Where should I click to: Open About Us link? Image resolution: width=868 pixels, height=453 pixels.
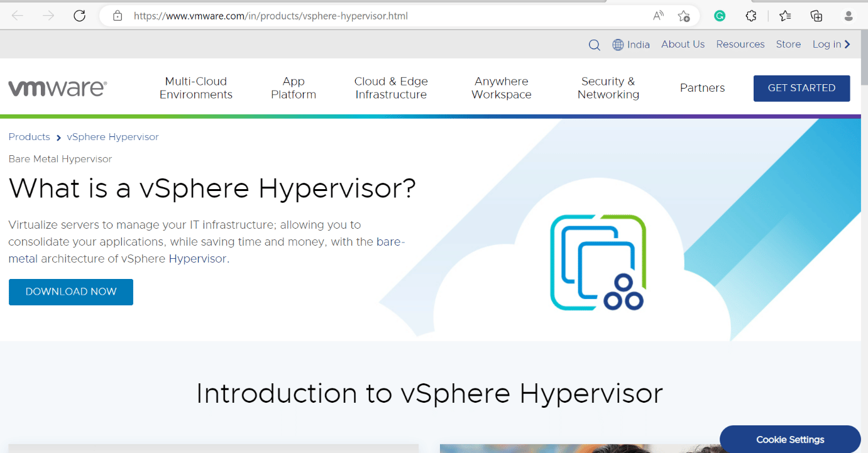coord(683,45)
